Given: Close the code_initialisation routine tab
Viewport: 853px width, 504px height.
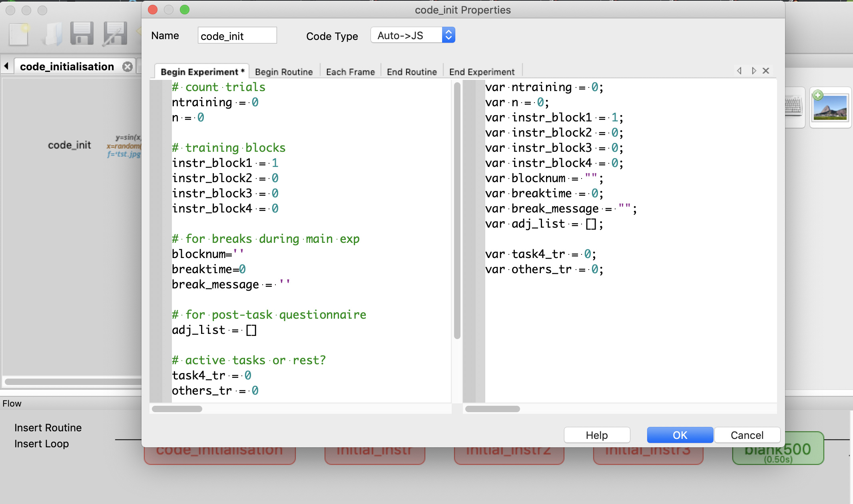Looking at the screenshot, I should [128, 67].
